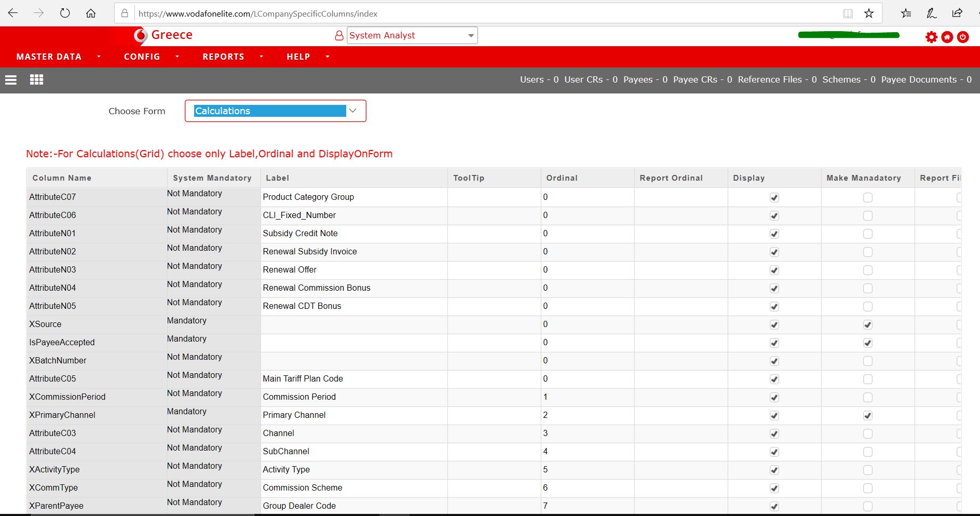980x516 pixels.
Task: Open the HELP menu
Action: 298,57
